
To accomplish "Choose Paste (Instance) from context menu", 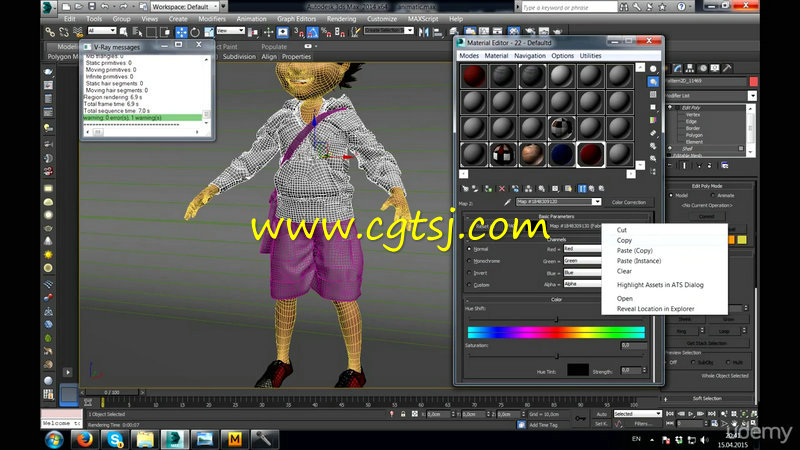I will 639,261.
